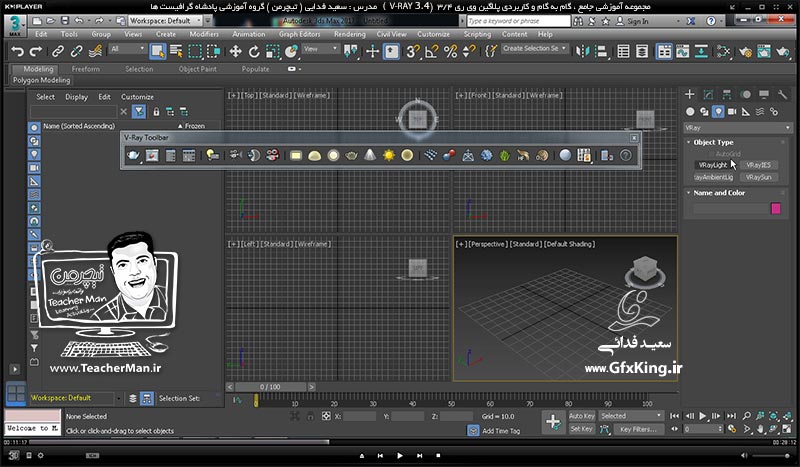The width and height of the screenshot is (800, 467).
Task: Open the Modifiers menu
Action: coord(204,34)
